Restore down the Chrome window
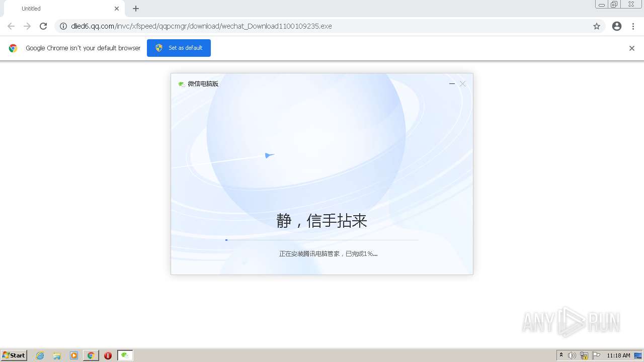 (614, 5)
